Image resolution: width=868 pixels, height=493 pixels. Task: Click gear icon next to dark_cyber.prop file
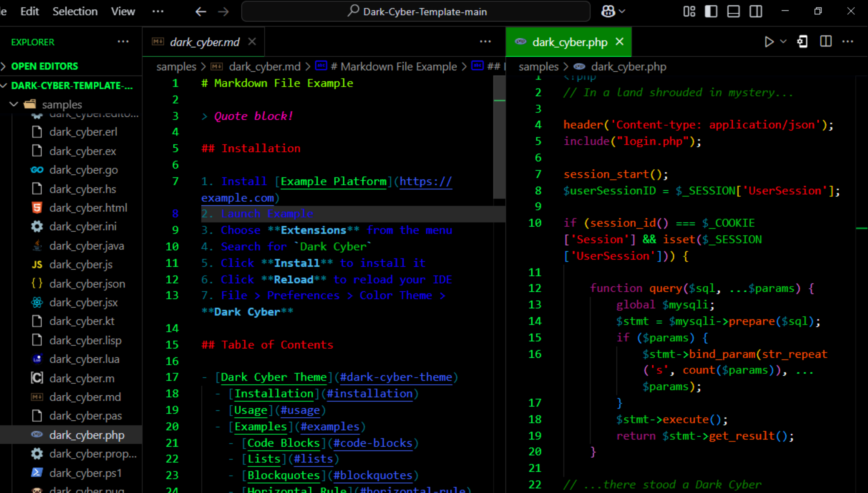point(37,454)
